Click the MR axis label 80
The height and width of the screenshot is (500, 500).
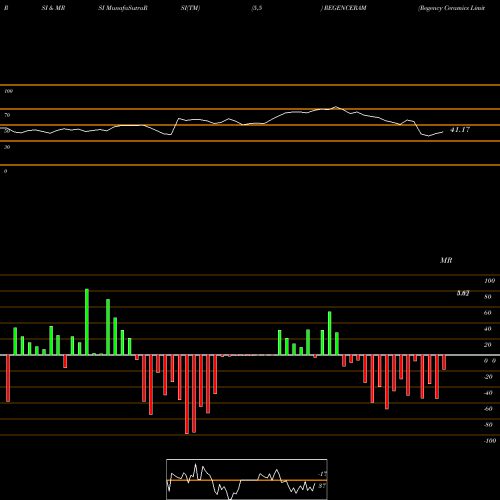488,297
